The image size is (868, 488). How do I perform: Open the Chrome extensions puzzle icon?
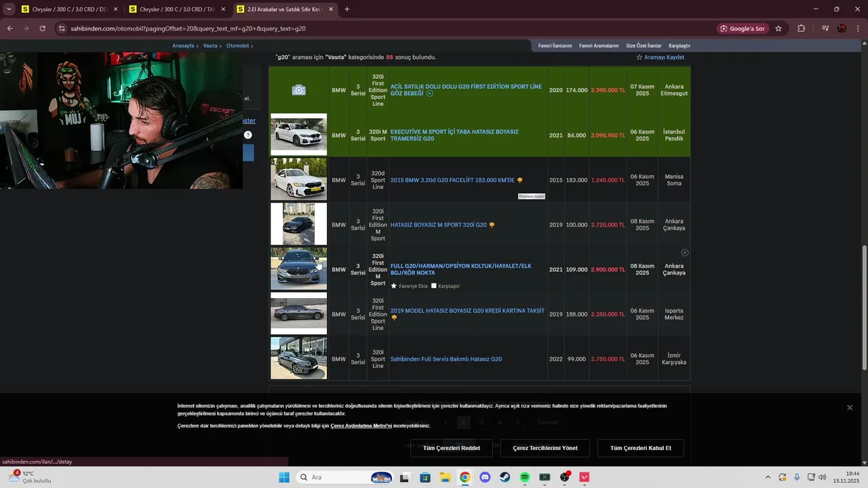point(802,28)
